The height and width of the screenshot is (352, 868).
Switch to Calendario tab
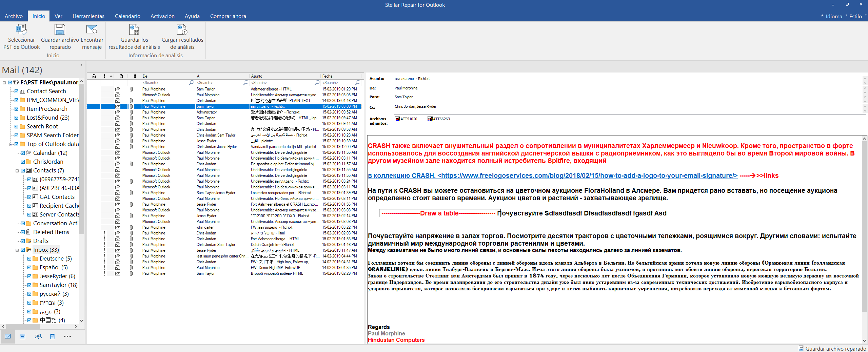(x=127, y=16)
